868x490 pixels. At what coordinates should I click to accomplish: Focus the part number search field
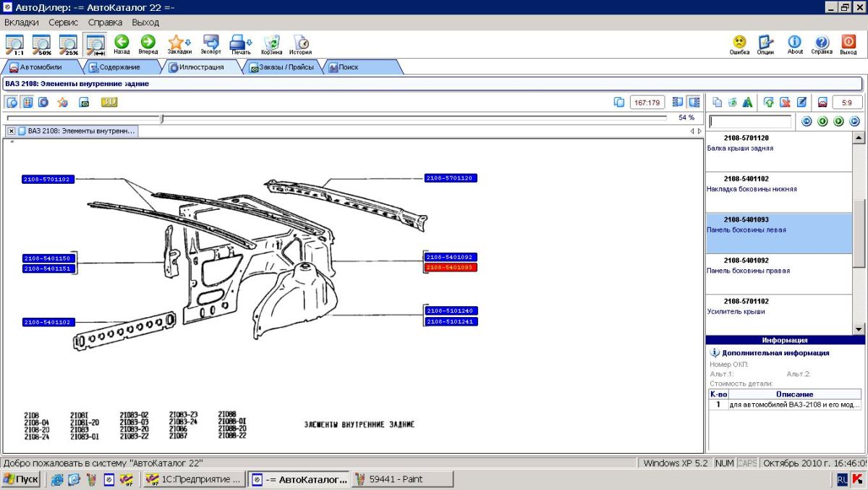750,122
